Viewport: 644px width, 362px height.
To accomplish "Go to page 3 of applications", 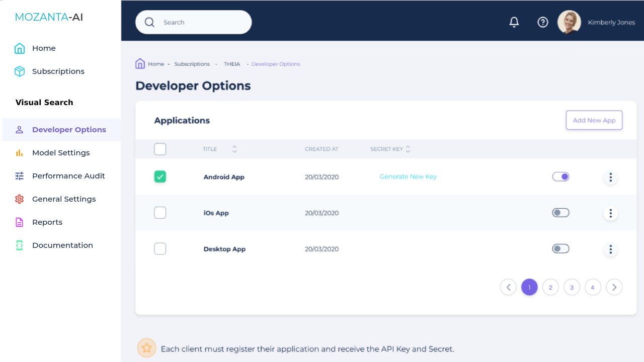I will pos(572,288).
